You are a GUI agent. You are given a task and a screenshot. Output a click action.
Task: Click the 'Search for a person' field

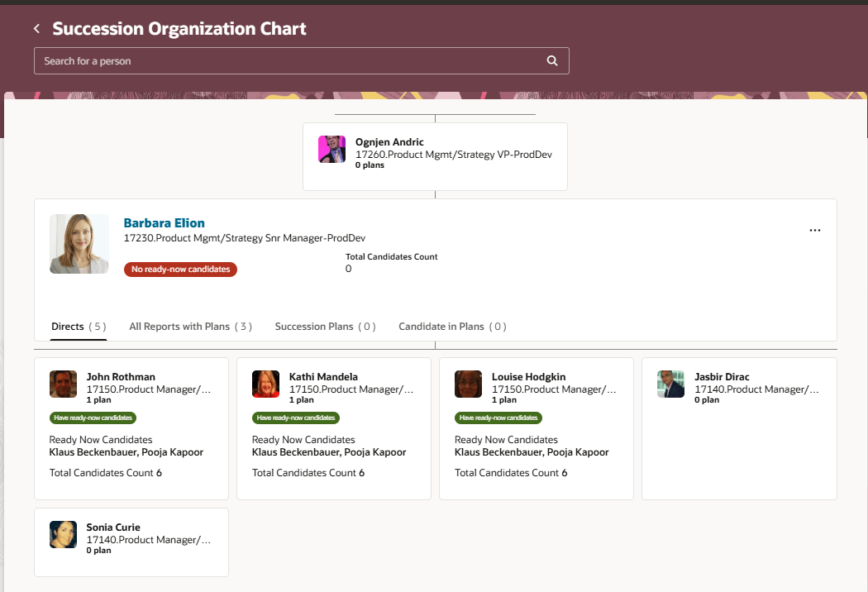pos(248,60)
